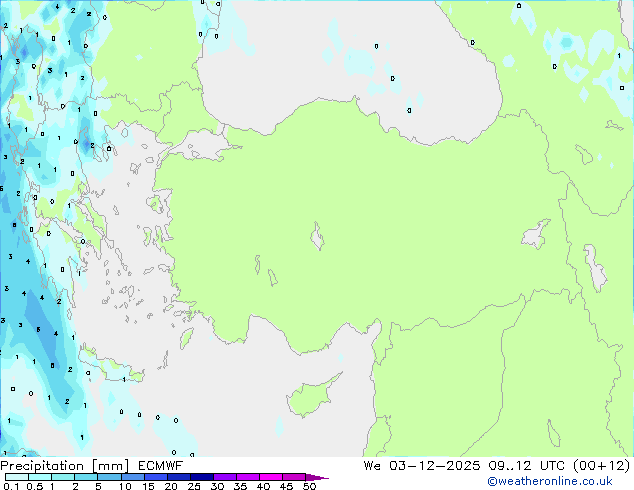Viewport: 634px width, 490px height.
Task: Click the island of Cyprus on map
Action: pyautogui.click(x=311, y=397)
